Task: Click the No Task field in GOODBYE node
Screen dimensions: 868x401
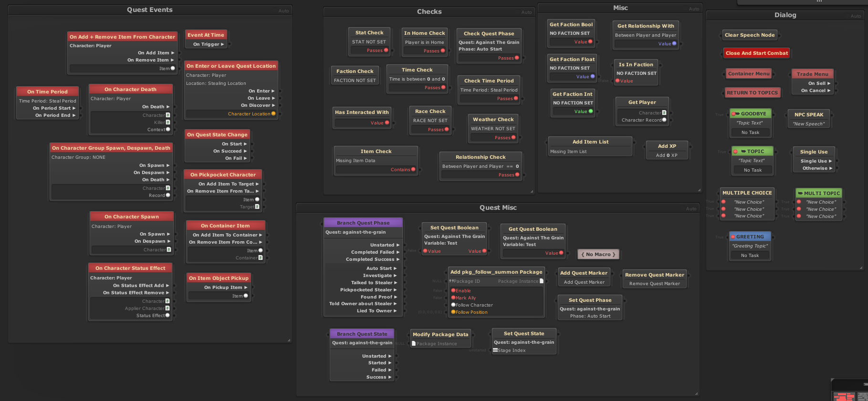Action: [x=750, y=133]
